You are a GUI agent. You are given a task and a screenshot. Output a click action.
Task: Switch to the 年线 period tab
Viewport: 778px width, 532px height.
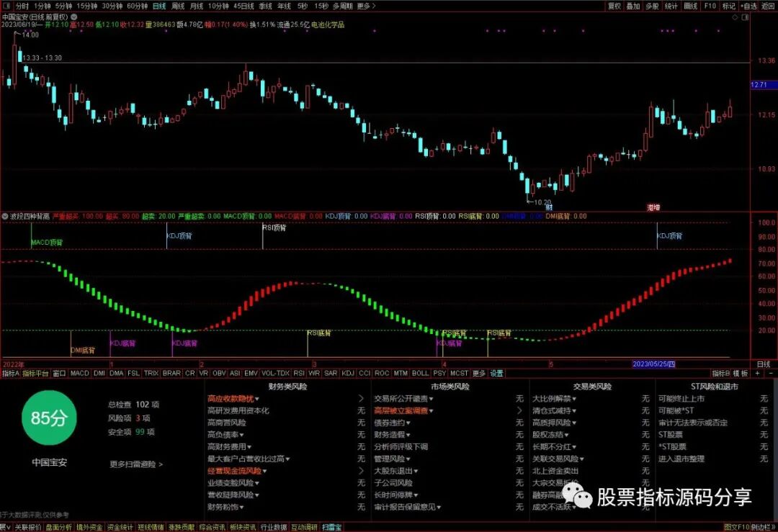click(x=285, y=6)
